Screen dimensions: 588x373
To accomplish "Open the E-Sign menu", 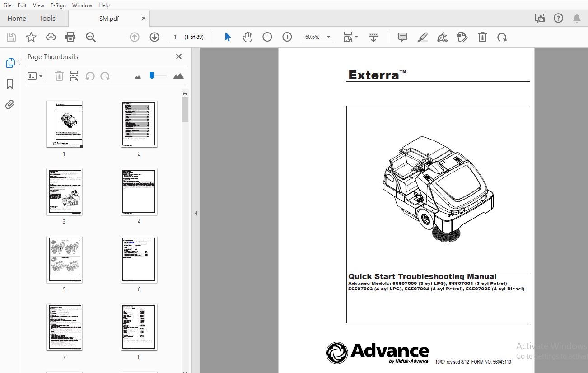I will [x=58, y=5].
